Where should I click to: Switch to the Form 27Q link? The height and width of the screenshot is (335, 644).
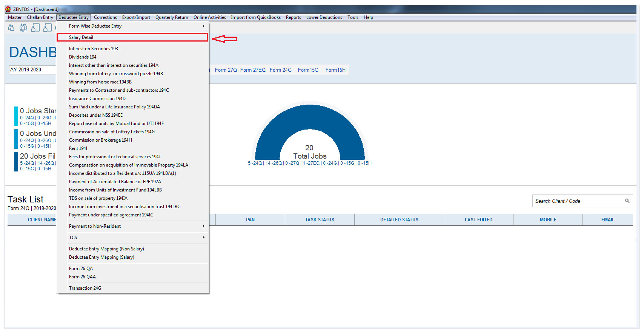point(226,70)
